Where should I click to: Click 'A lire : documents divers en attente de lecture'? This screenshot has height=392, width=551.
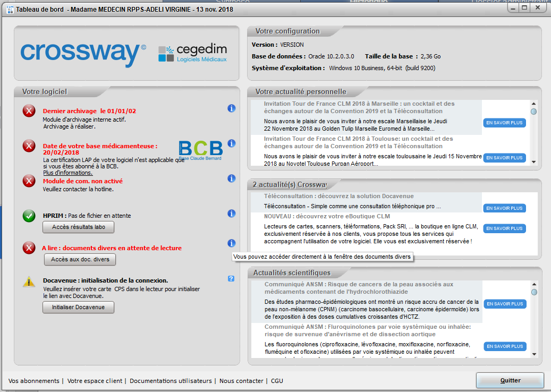[112, 248]
